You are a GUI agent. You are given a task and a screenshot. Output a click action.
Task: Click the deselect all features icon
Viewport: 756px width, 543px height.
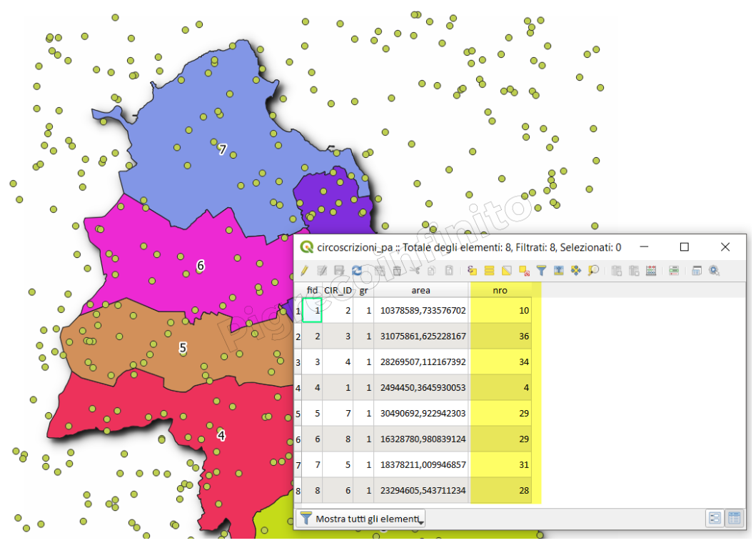[524, 271]
